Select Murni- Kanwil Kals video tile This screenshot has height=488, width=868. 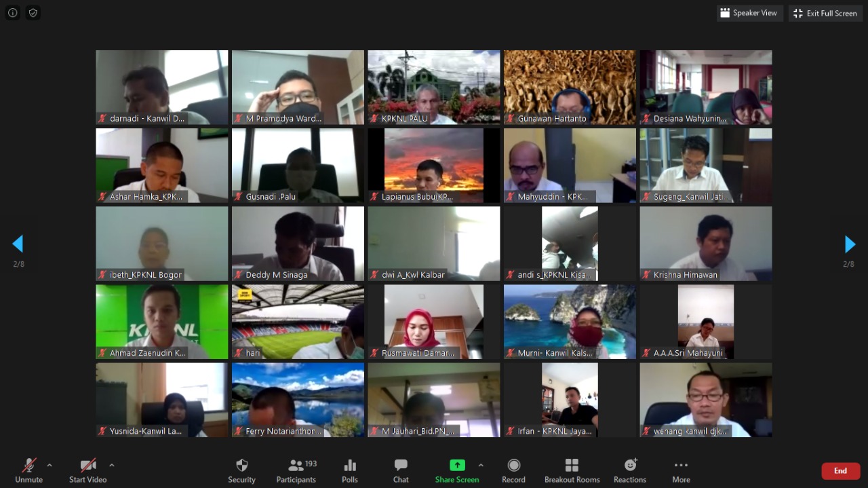point(570,322)
